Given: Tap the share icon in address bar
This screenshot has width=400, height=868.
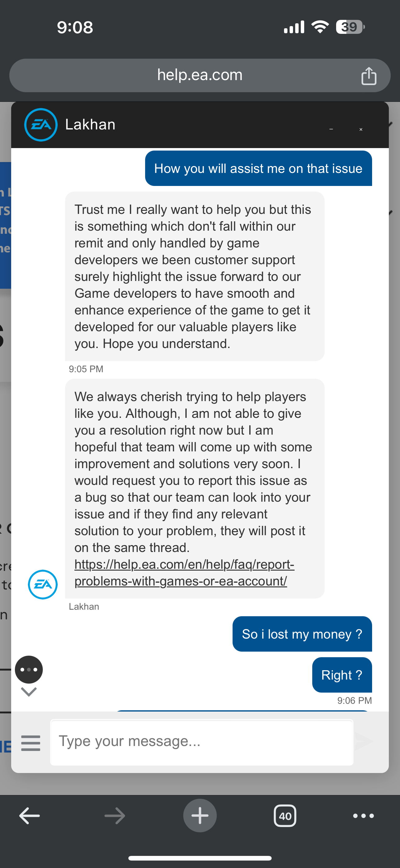Looking at the screenshot, I should pyautogui.click(x=369, y=76).
